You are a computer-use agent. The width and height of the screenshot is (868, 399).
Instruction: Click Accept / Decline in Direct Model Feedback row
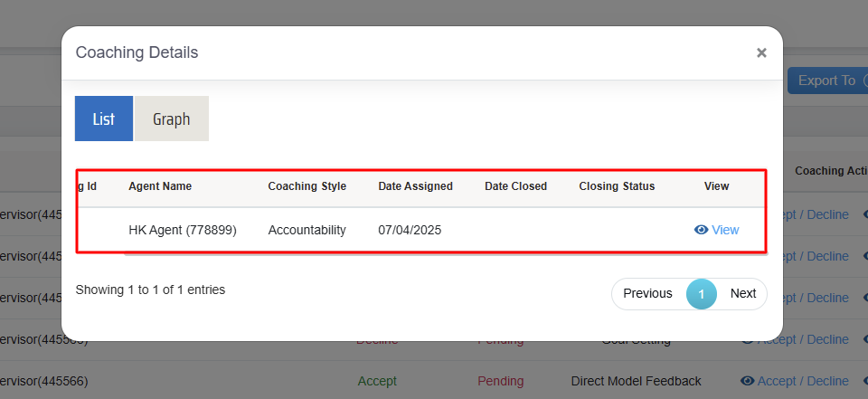pos(803,381)
